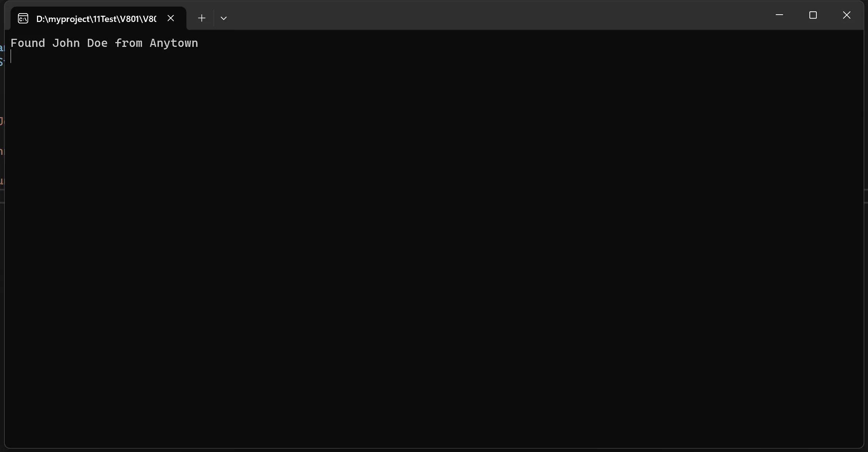Viewport: 868px width, 452px height.
Task: Click the word "Found" in the output
Action: point(28,43)
